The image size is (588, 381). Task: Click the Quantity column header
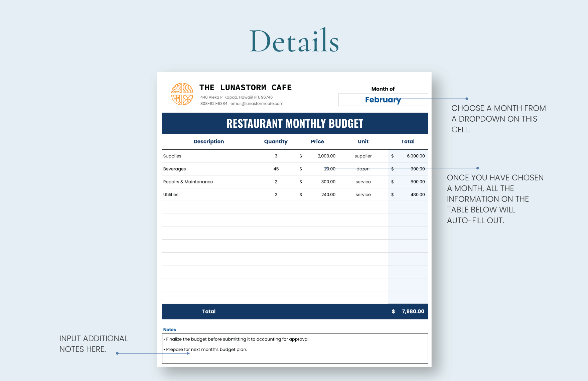tap(276, 141)
